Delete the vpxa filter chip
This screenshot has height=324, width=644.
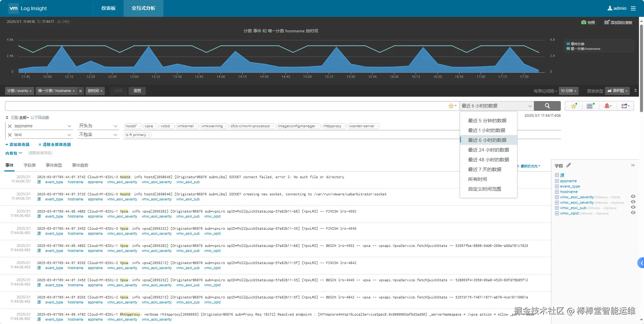[156, 126]
